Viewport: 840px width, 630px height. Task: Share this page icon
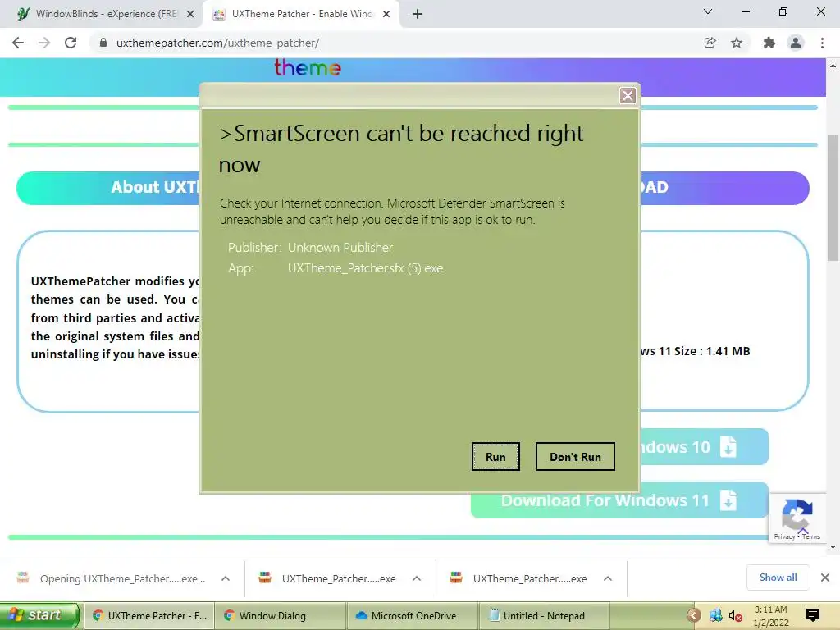tap(710, 43)
